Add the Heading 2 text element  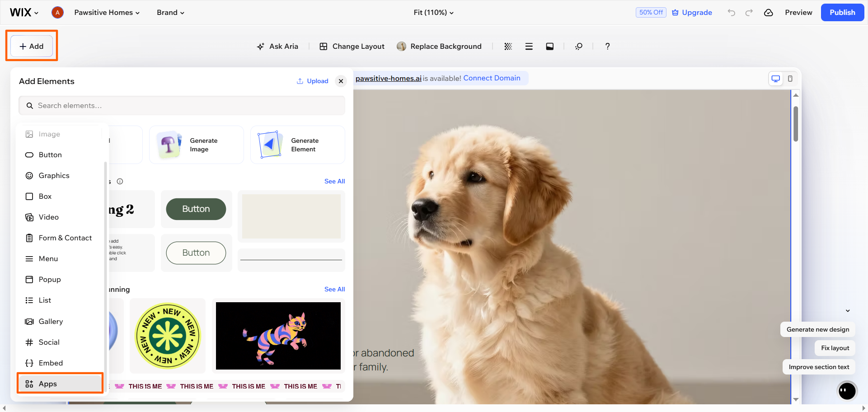[131, 209]
